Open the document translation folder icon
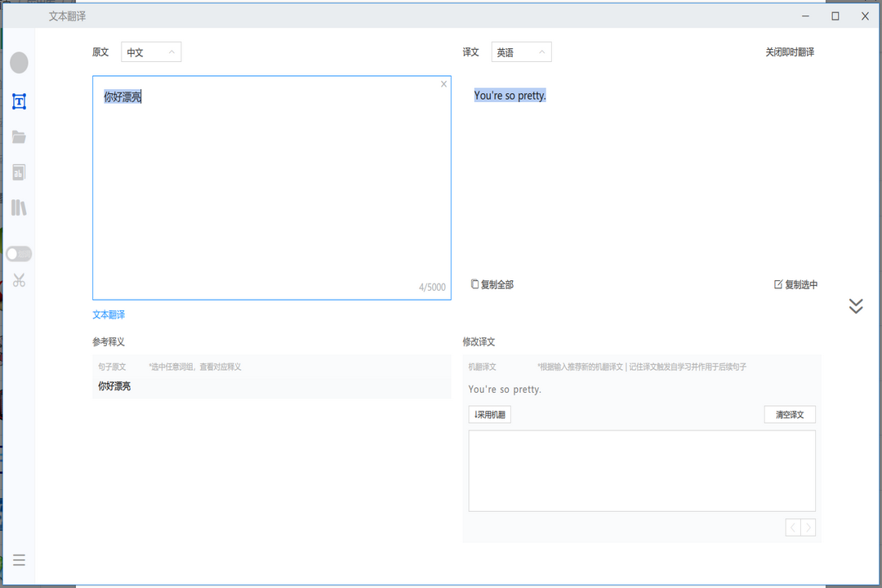This screenshot has height=588, width=882. (x=19, y=136)
